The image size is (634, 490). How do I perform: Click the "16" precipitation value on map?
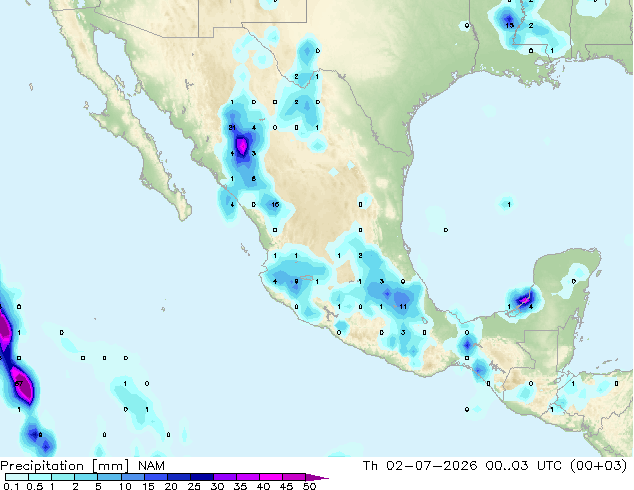click(275, 205)
